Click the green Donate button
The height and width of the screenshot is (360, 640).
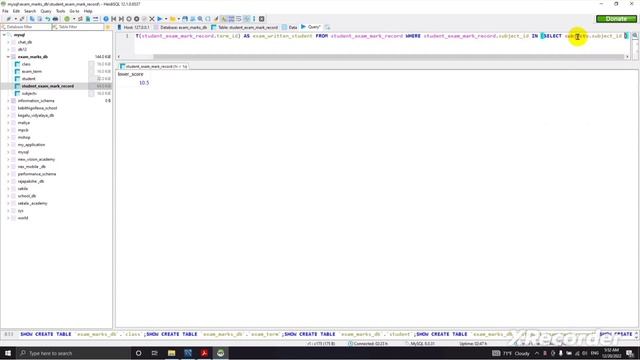616,19
